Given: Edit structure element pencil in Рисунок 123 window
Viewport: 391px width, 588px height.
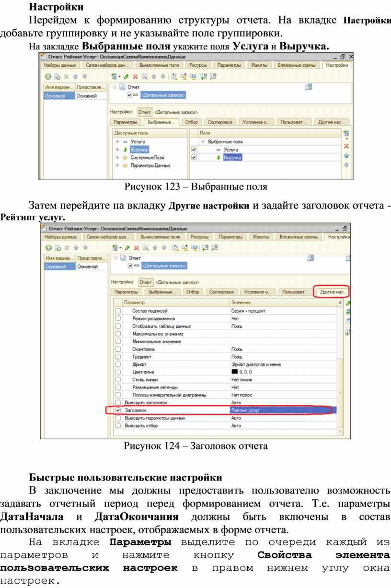Looking at the screenshot, I should pos(126,76).
